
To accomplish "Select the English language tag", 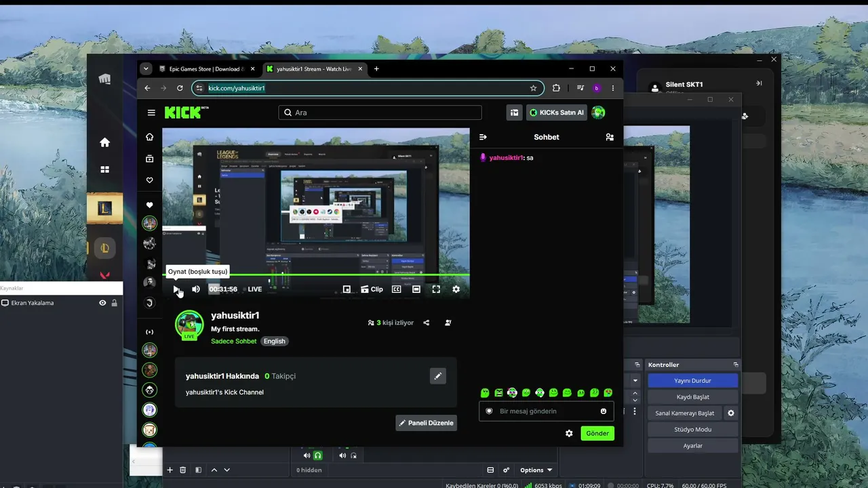I will [275, 341].
